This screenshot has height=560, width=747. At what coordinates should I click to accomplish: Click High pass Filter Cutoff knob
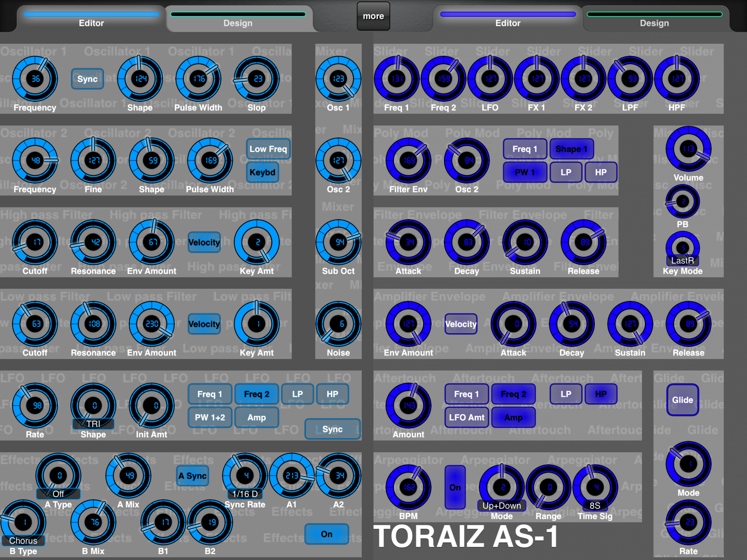(35, 242)
